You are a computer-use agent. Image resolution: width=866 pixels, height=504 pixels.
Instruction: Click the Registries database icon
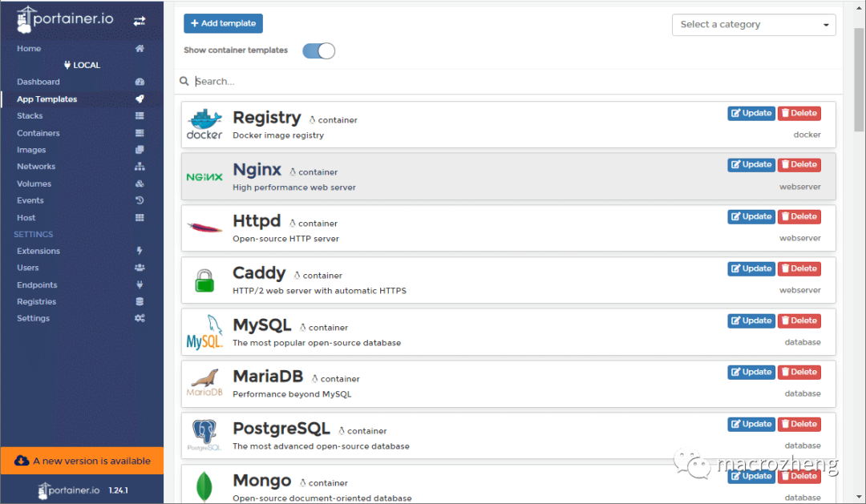coord(140,301)
